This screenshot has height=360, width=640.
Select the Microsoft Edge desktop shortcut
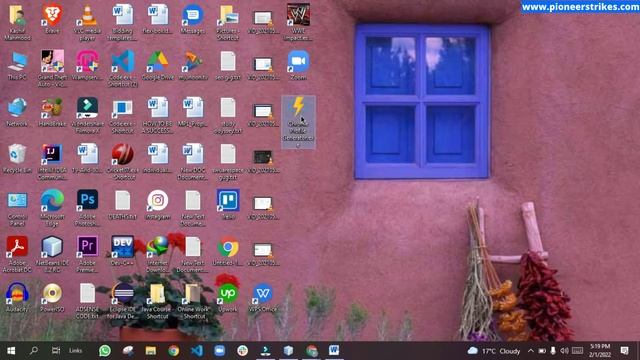52,209
